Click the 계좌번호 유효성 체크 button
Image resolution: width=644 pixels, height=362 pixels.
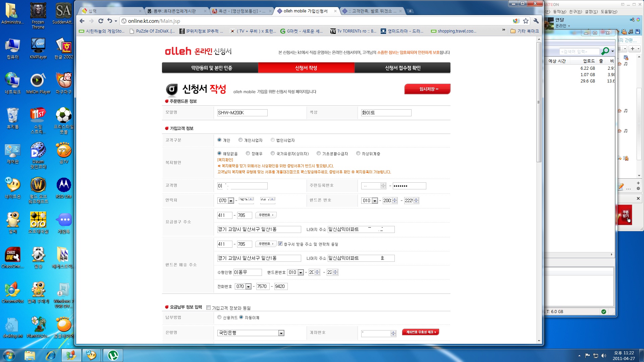[x=421, y=332]
